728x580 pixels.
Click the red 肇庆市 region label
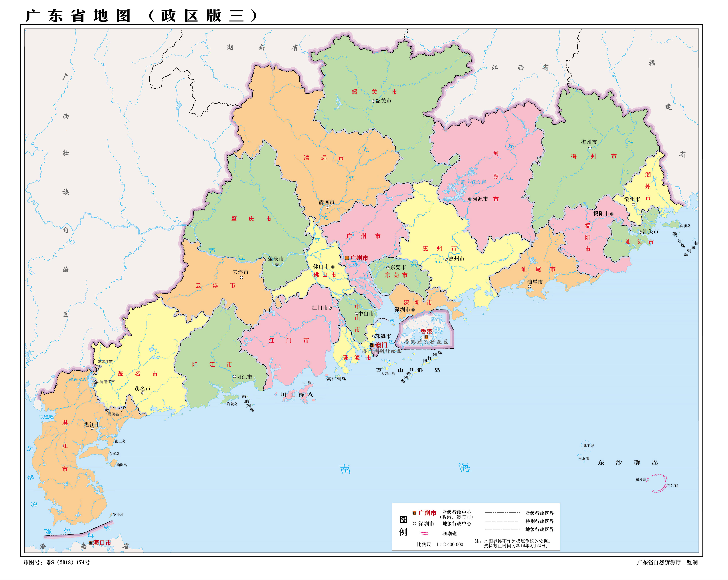[251, 219]
